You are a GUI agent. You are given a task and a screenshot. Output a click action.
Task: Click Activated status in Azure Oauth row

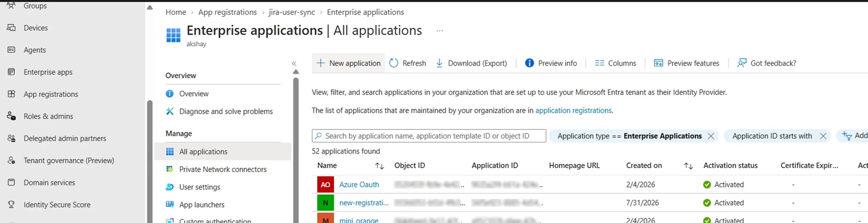pyautogui.click(x=724, y=185)
